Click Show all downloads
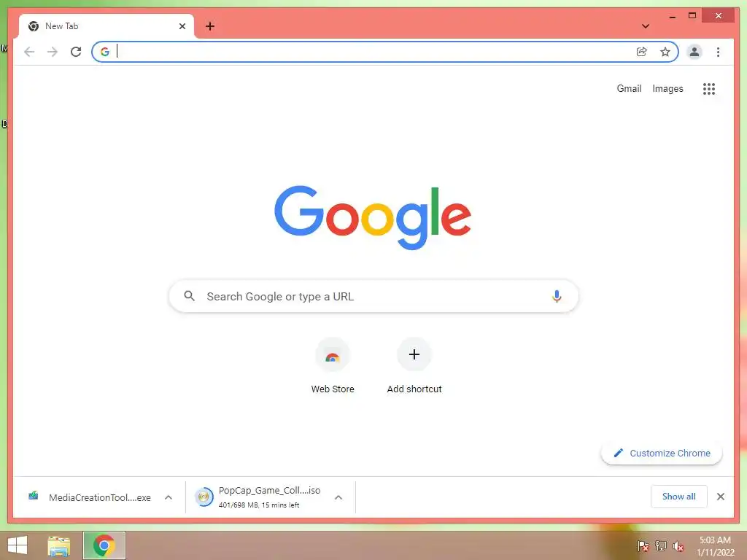Viewport: 747px width, 560px height. [x=679, y=497]
